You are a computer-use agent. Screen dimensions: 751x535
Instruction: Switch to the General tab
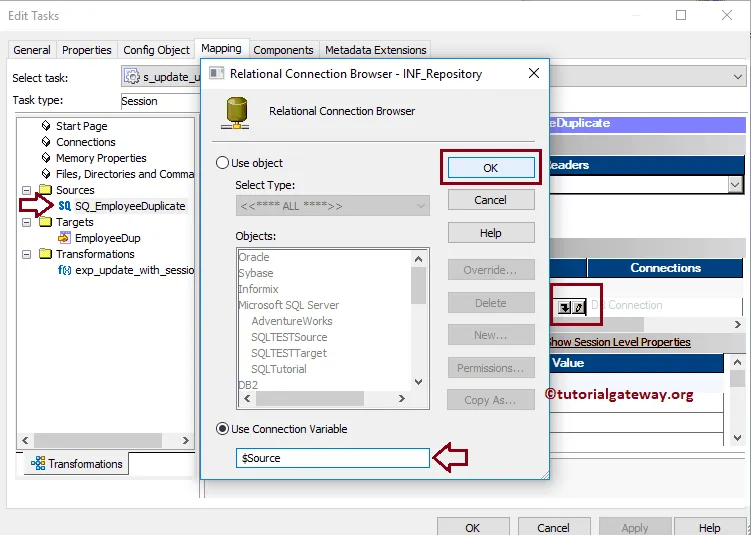pyautogui.click(x=32, y=50)
